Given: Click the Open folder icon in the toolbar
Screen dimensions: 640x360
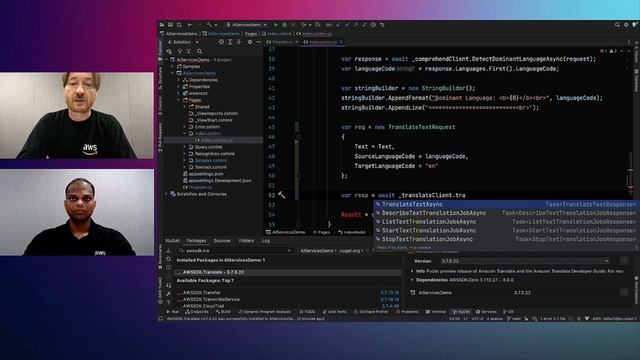Looking at the screenshot, I should tap(162, 25).
